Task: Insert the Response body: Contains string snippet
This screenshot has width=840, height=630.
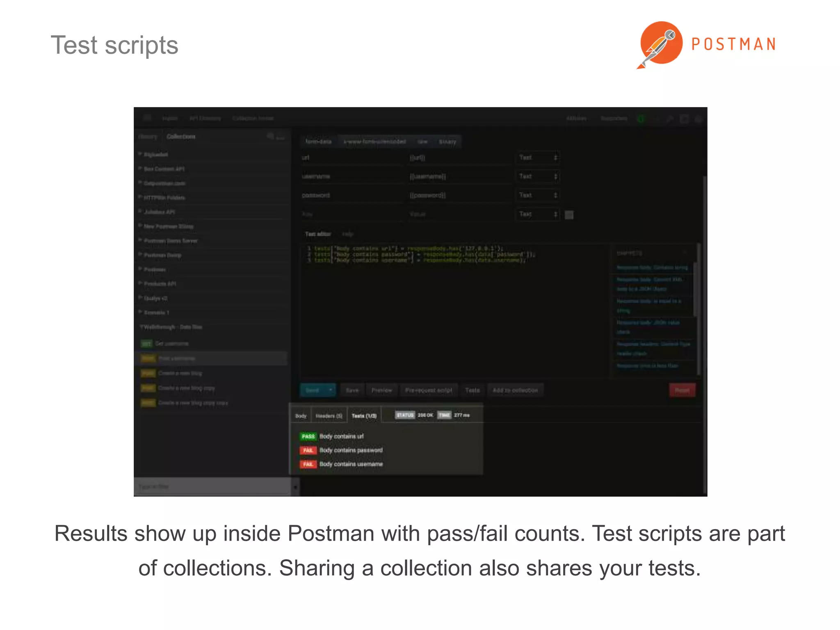Action: (x=652, y=267)
